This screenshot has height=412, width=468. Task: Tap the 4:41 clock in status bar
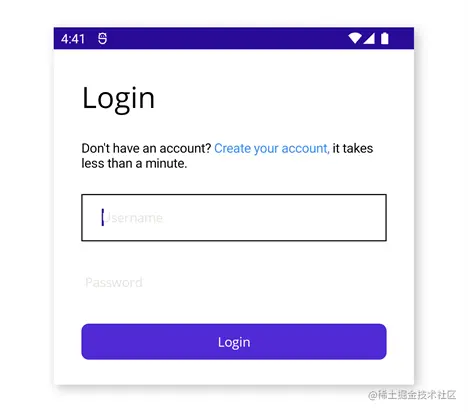pyautogui.click(x=73, y=39)
